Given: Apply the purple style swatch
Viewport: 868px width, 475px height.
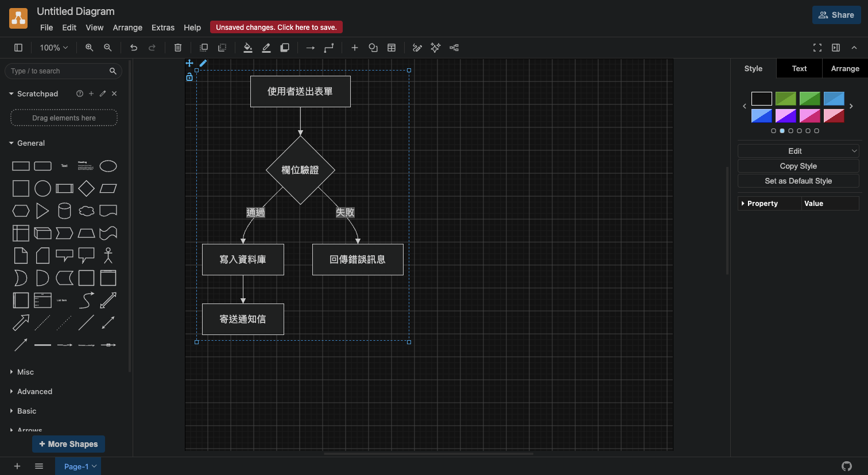Looking at the screenshot, I should [x=786, y=115].
